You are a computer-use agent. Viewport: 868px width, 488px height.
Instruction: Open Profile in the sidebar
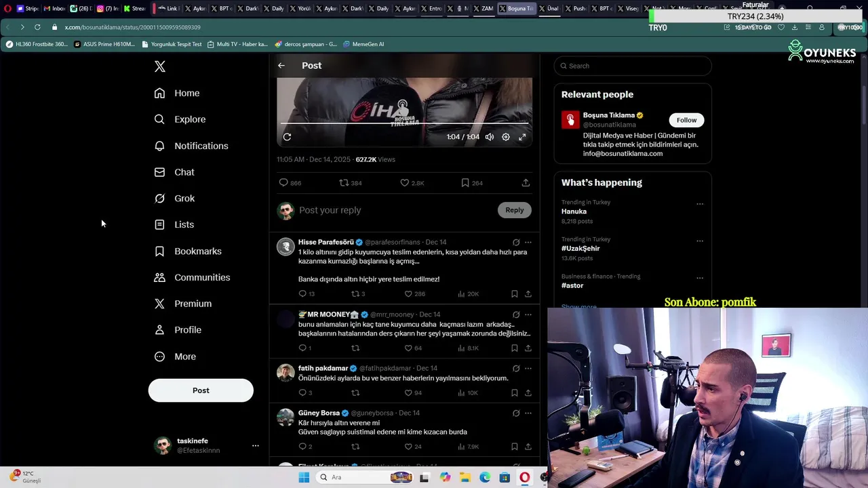178,330
